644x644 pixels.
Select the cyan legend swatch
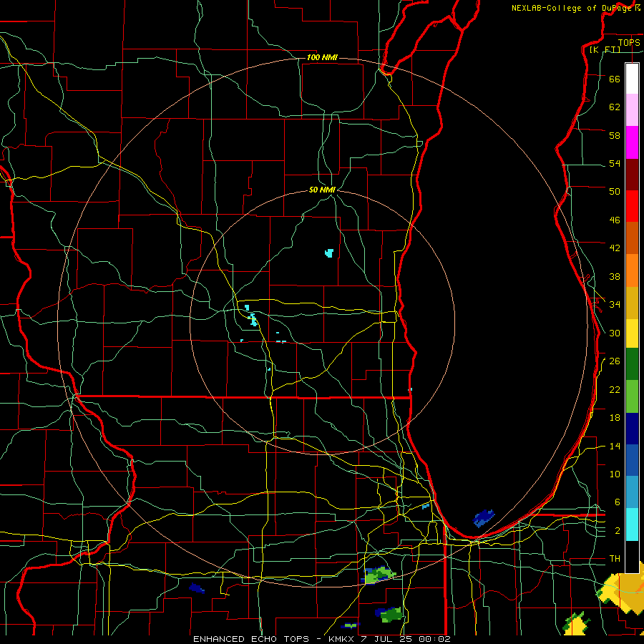point(632,525)
